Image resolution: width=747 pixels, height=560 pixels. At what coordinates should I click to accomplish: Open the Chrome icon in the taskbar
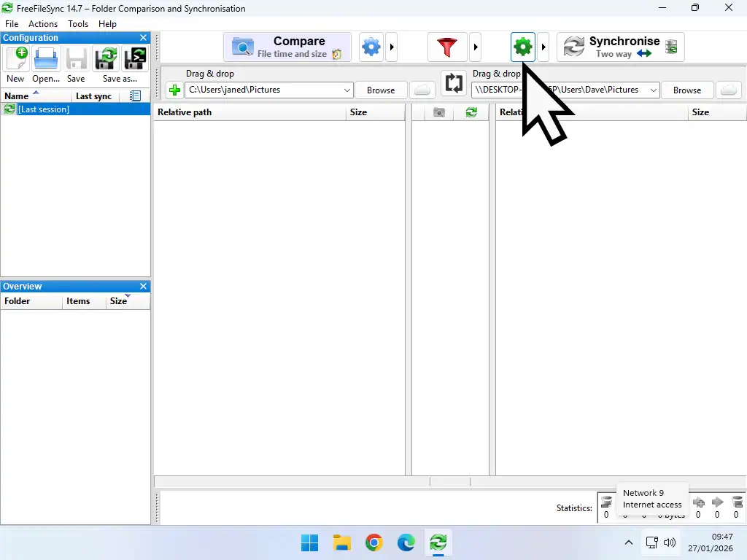point(373,542)
